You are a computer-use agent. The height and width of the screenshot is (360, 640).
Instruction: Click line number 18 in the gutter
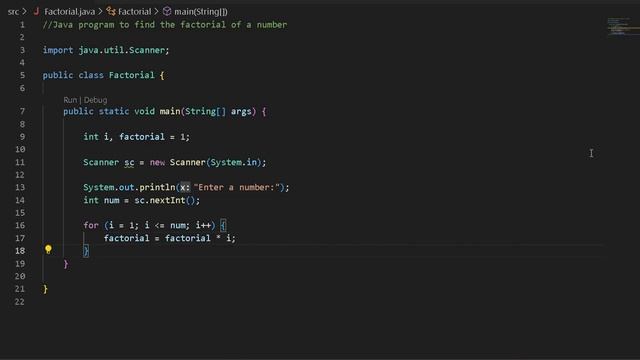coord(20,251)
